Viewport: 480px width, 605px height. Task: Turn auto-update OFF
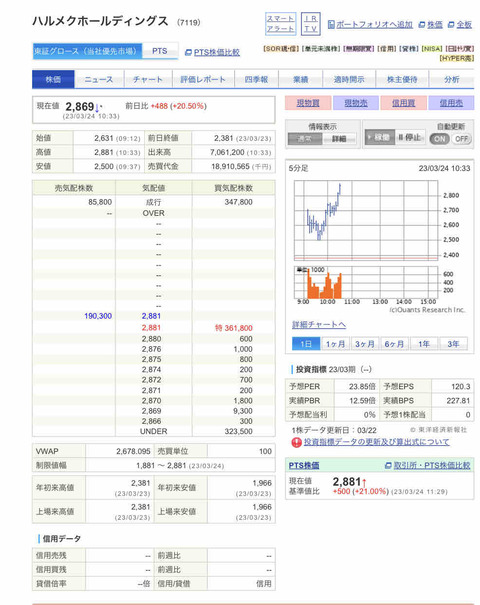pyautogui.click(x=461, y=139)
